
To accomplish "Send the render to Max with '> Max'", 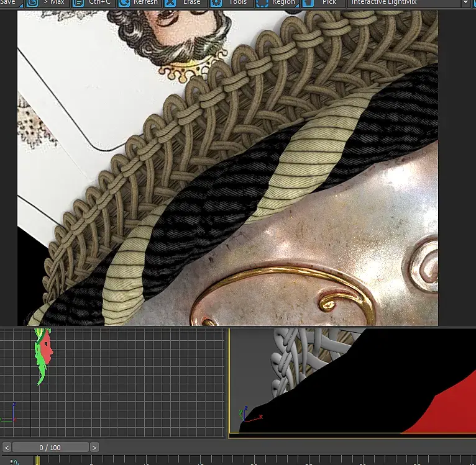I will (47, 3).
